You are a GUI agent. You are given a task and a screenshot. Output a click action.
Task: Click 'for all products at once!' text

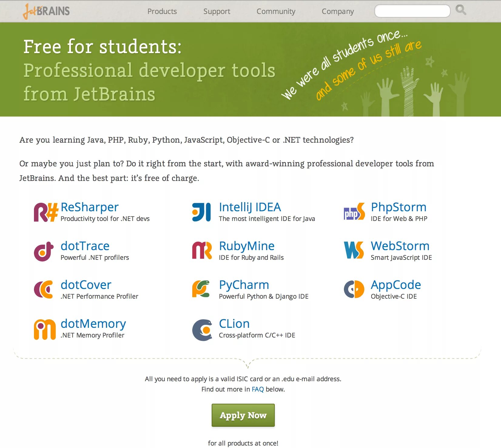tap(243, 443)
